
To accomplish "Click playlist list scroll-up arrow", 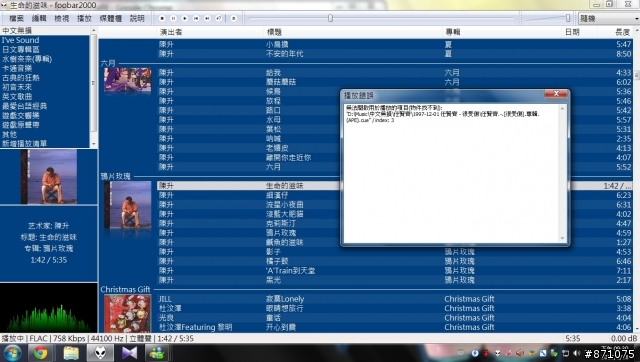I will tap(93, 31).
